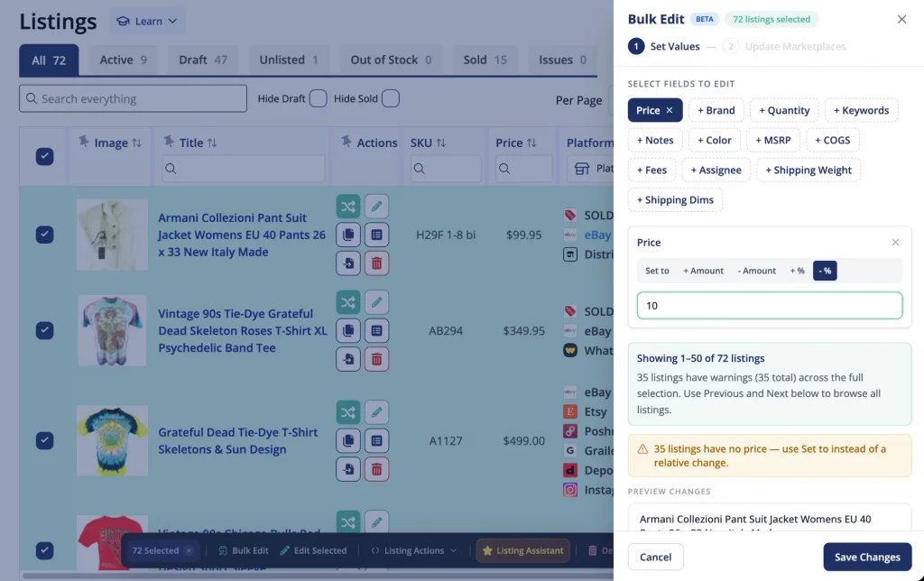Uncheck the red Chicago Bulls shirt row checkbox
This screenshot has height=581, width=924.
45,550
